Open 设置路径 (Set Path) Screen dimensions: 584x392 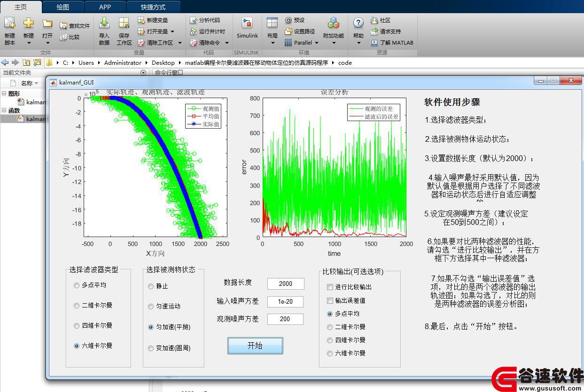[x=300, y=31]
